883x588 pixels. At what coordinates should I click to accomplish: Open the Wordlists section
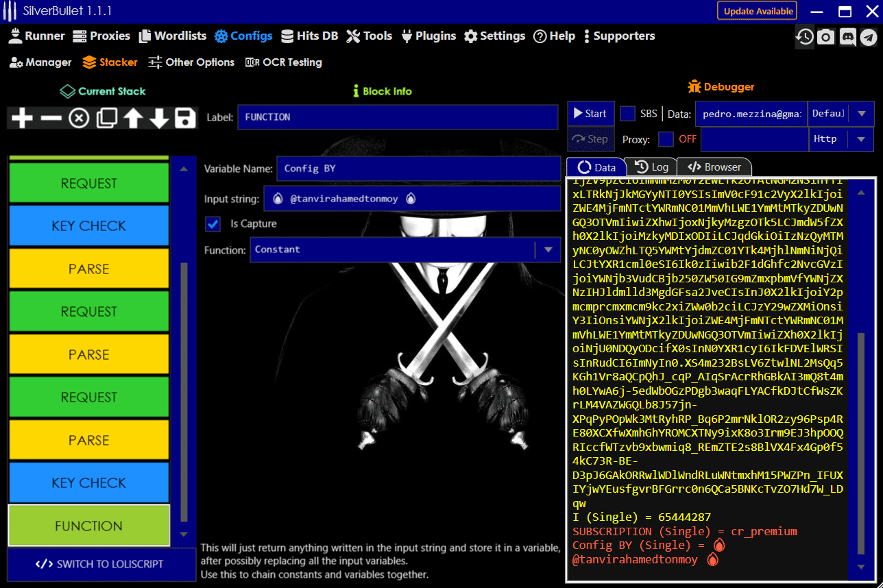coord(172,36)
